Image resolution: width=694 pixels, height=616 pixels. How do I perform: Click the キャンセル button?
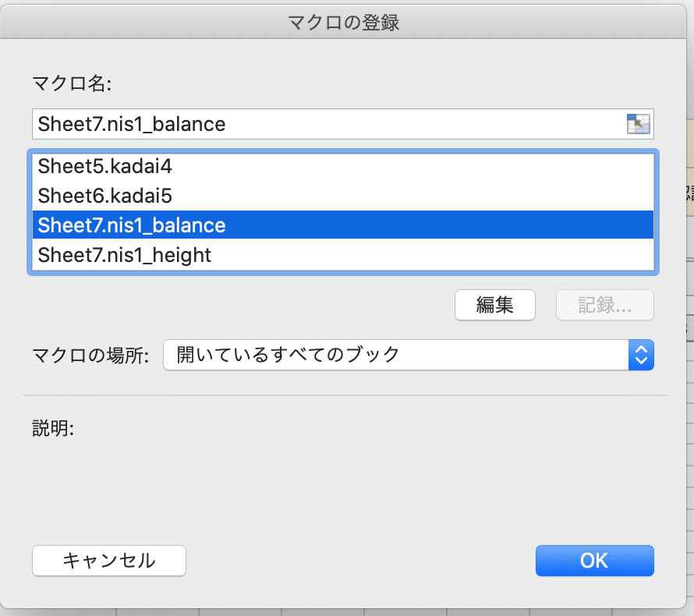tap(109, 560)
